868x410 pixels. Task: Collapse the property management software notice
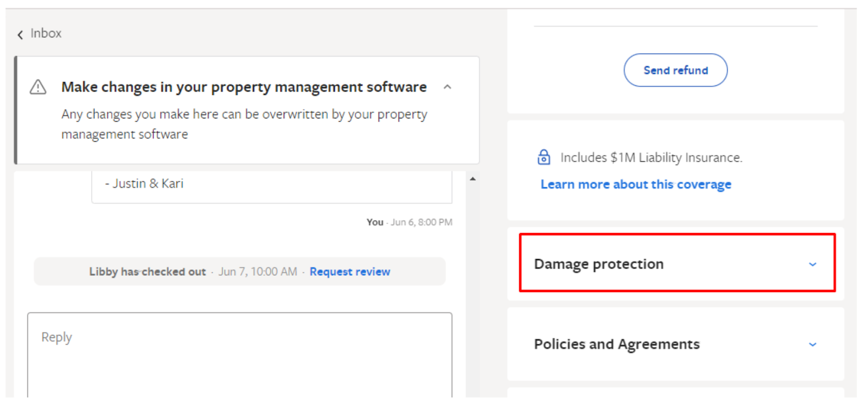coord(447,87)
